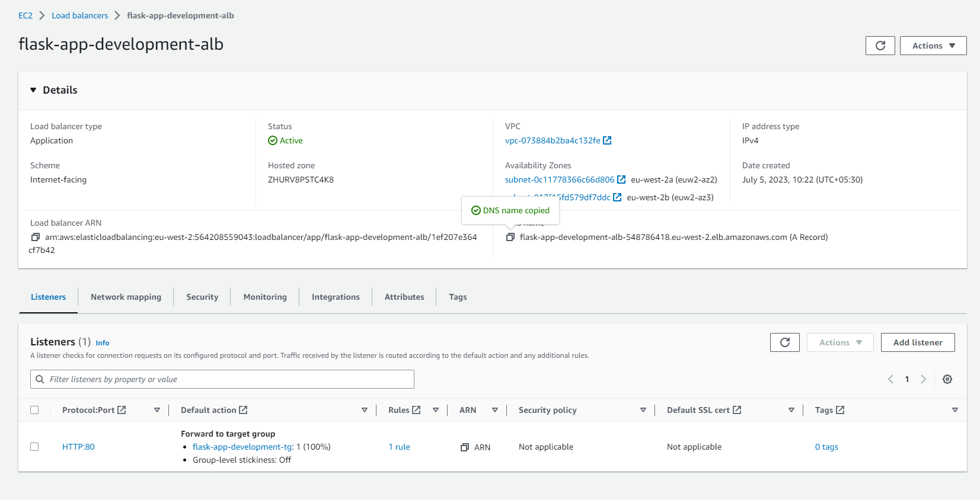Open the top Actions dropdown
The image size is (980, 500).
click(x=933, y=46)
